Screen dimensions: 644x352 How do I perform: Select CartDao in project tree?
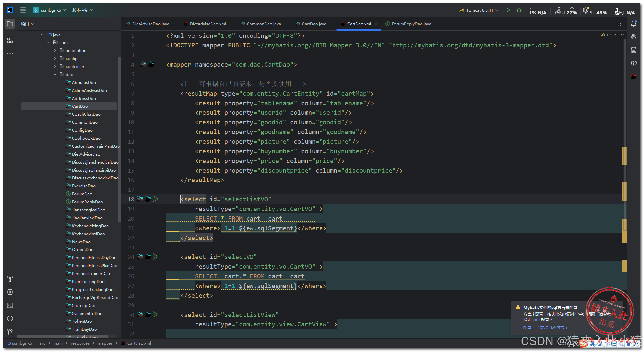[69, 106]
